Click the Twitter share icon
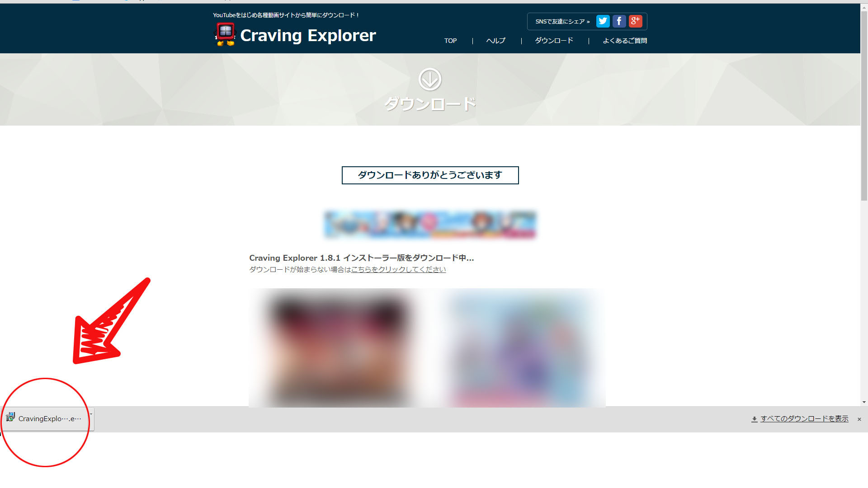 point(603,21)
